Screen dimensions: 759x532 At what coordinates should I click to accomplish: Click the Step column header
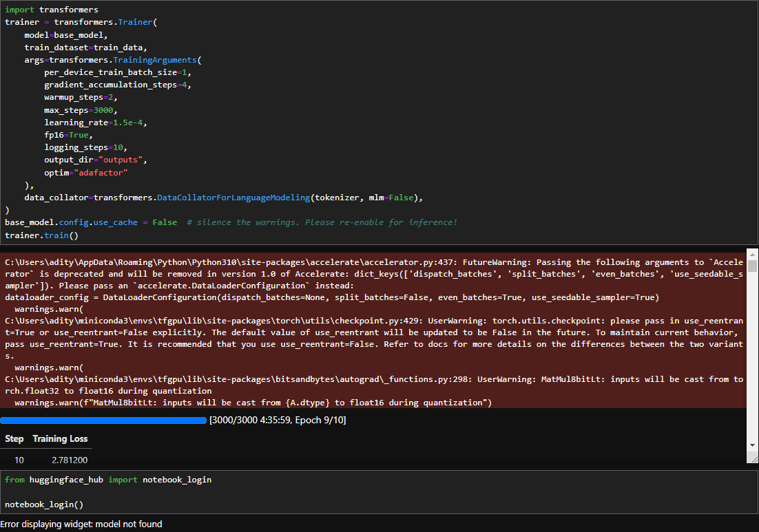(x=14, y=438)
